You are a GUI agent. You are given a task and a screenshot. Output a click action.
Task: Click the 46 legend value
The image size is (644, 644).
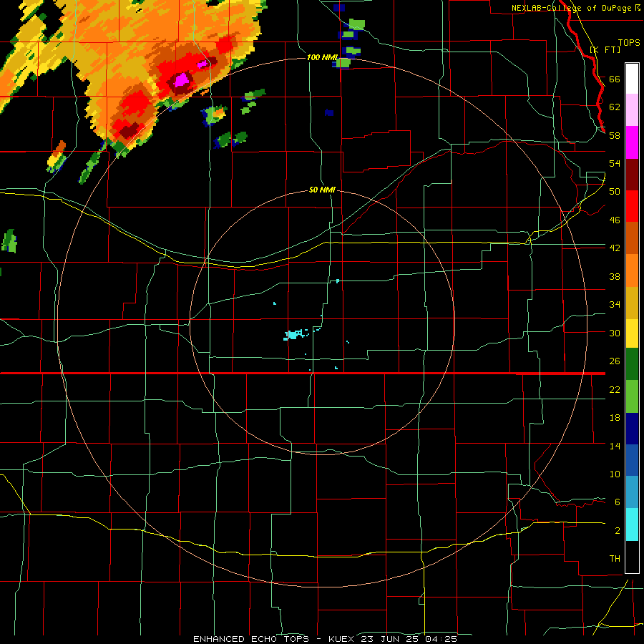click(615, 220)
